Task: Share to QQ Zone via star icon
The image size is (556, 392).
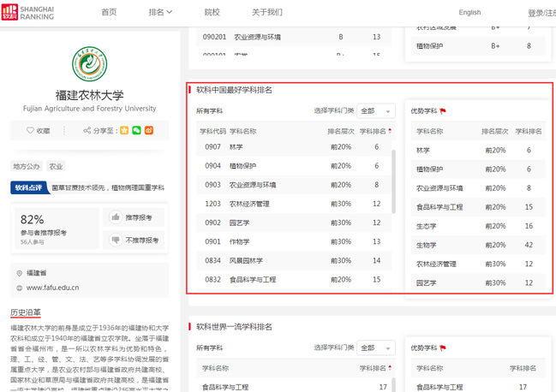Action: pos(124,130)
